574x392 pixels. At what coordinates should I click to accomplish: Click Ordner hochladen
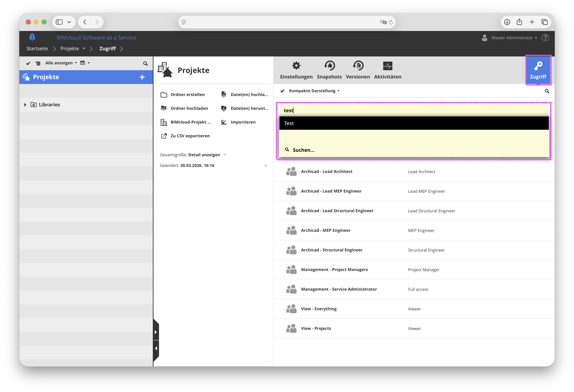tap(184, 108)
